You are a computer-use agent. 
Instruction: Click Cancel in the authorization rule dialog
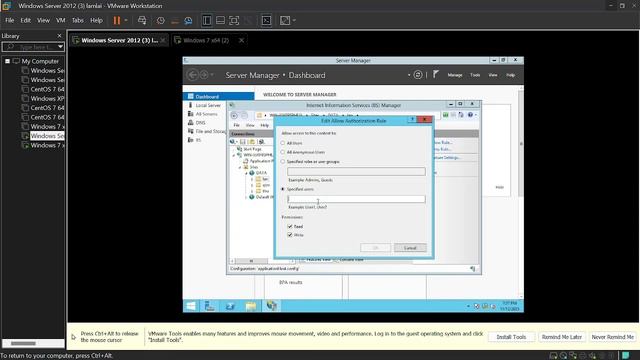click(x=410, y=248)
